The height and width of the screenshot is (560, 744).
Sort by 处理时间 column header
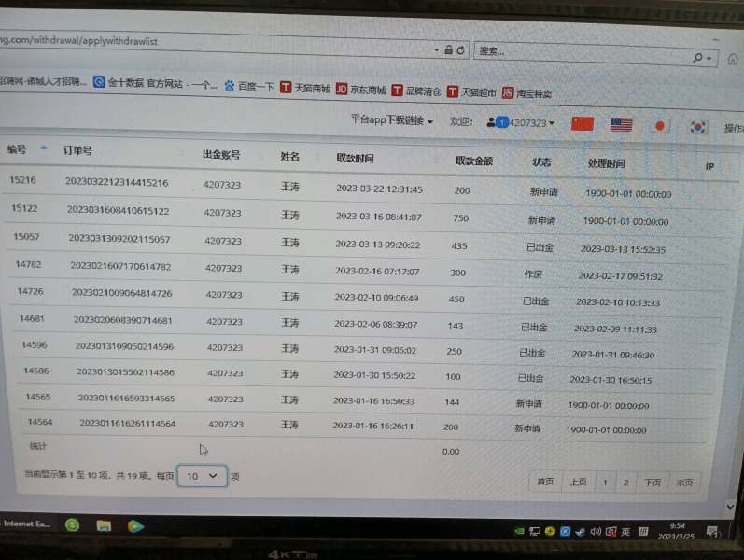point(607,163)
